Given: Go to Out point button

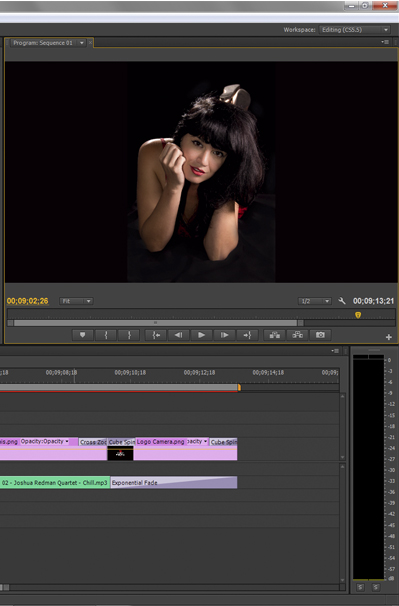Looking at the screenshot, I should tap(247, 335).
